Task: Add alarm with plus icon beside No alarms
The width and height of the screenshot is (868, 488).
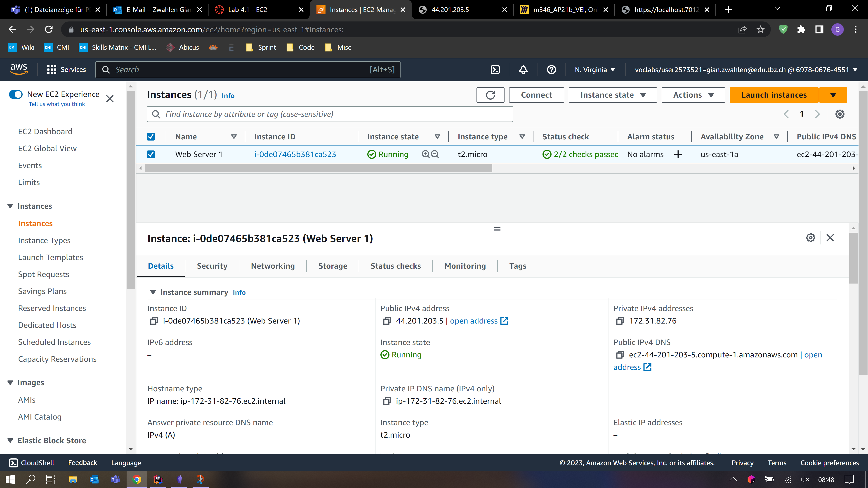Action: pyautogui.click(x=678, y=154)
